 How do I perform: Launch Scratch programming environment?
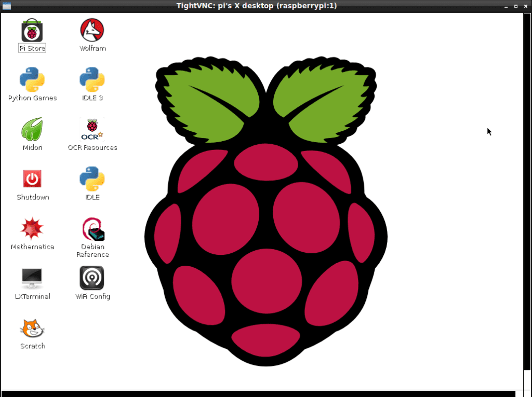click(x=32, y=328)
